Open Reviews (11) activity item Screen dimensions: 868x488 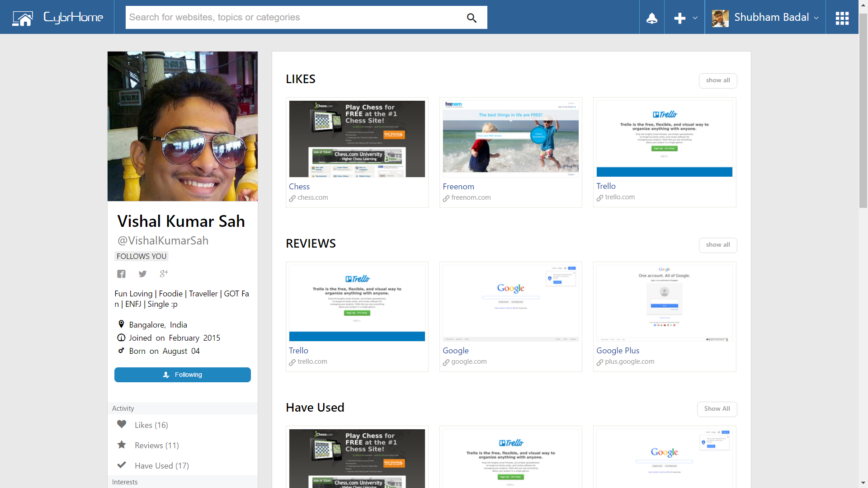tap(156, 445)
